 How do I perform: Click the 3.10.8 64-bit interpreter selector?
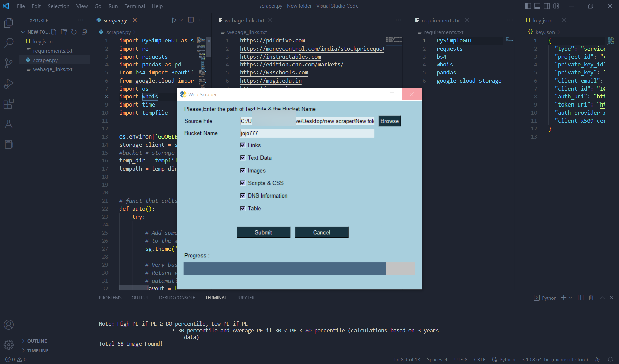(555, 360)
